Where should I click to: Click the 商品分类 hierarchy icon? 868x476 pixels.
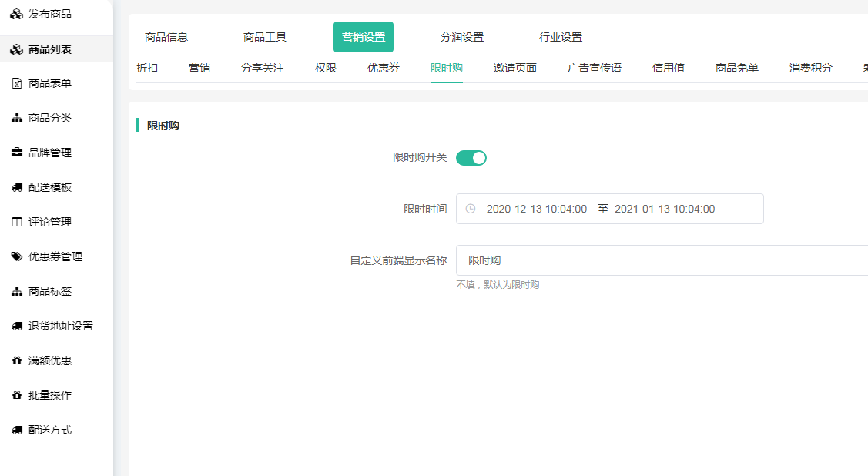[16, 118]
